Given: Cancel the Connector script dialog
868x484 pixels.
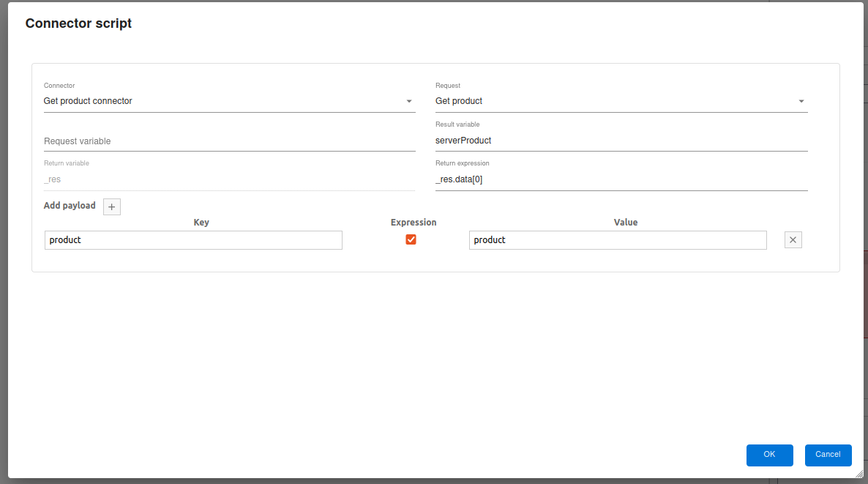Looking at the screenshot, I should [828, 455].
